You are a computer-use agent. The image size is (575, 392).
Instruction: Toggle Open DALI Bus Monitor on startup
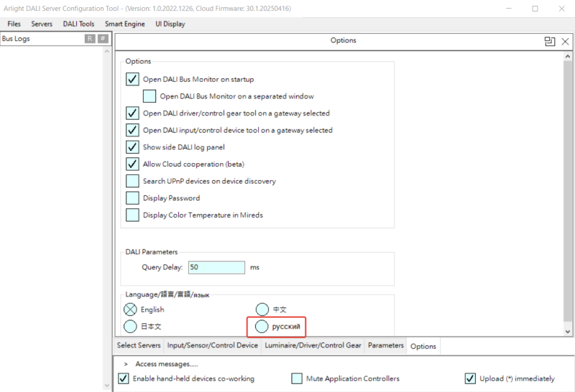click(x=132, y=79)
